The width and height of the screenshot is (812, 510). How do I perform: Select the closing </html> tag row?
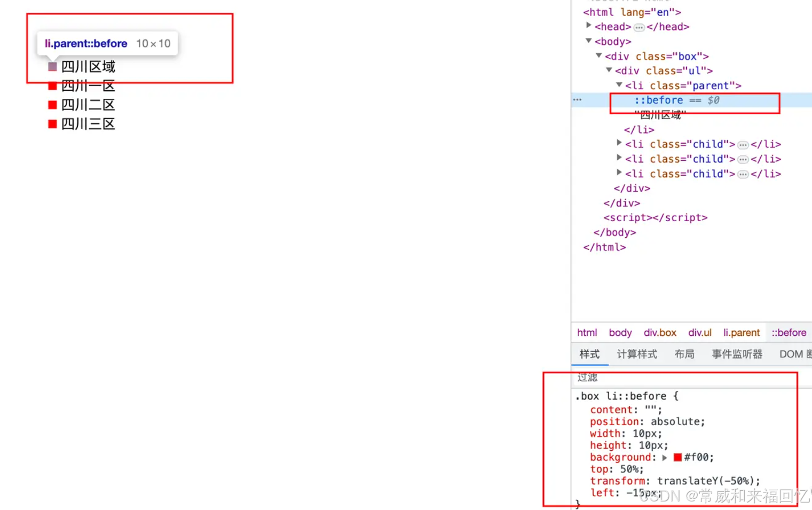(x=604, y=247)
